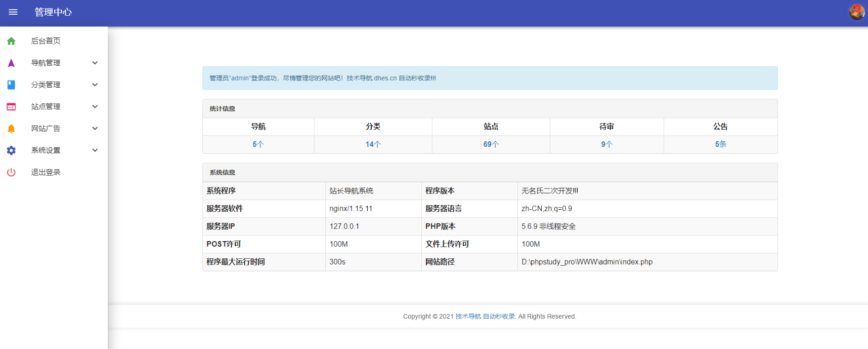Viewport: 868px width, 349px height.
Task: Open the 14个 category count link
Action: (x=373, y=144)
